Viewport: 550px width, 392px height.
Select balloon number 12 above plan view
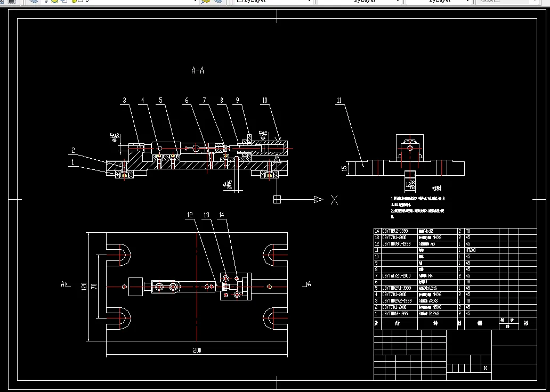(x=190, y=215)
